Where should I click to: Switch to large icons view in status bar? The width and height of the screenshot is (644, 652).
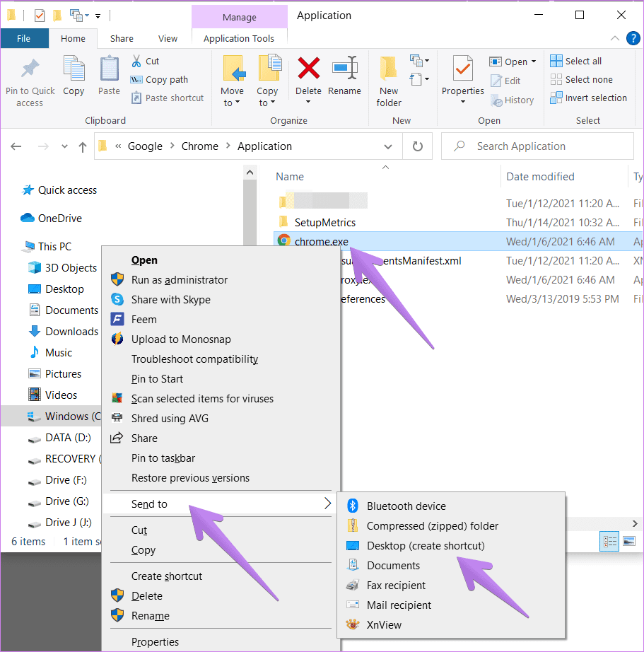[x=629, y=542]
